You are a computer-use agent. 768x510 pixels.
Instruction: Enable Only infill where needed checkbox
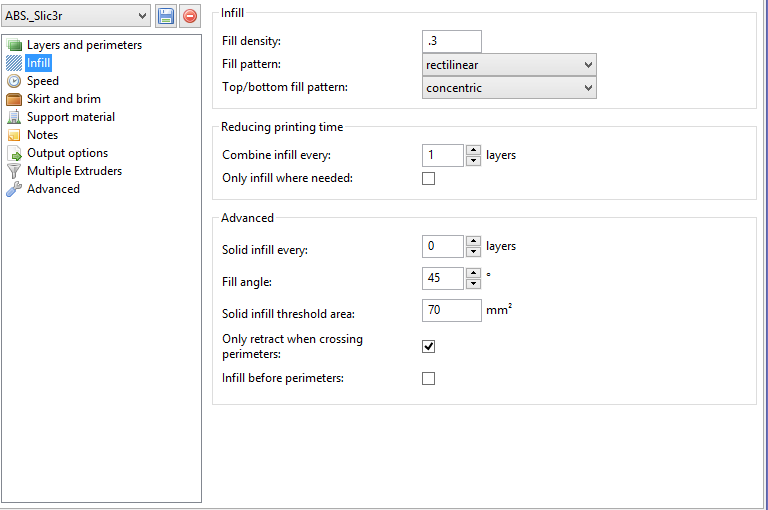pyautogui.click(x=429, y=179)
